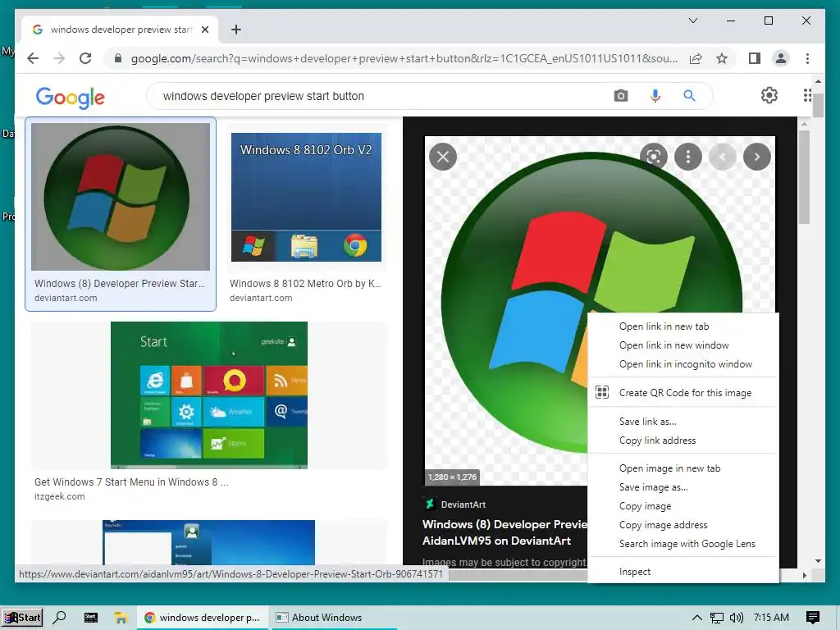
Task: Click itzgeek.com source text
Action: pos(59,496)
